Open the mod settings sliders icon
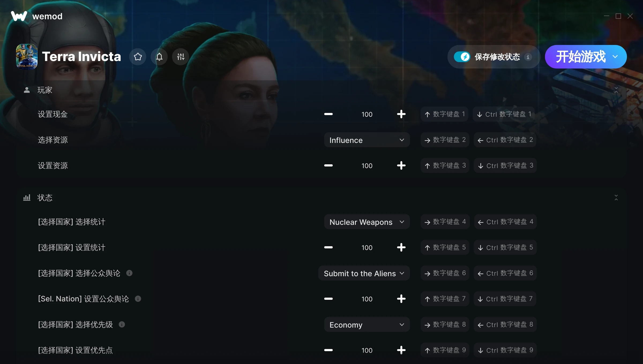 pyautogui.click(x=181, y=57)
